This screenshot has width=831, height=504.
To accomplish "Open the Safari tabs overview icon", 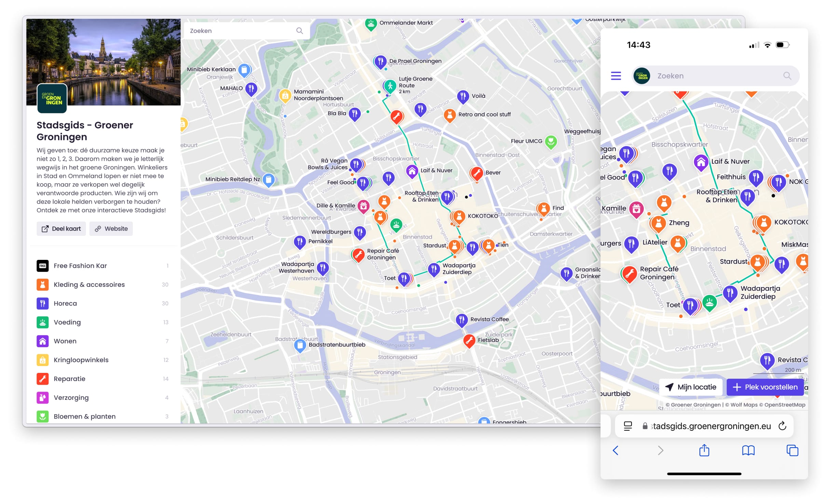I will [x=792, y=451].
